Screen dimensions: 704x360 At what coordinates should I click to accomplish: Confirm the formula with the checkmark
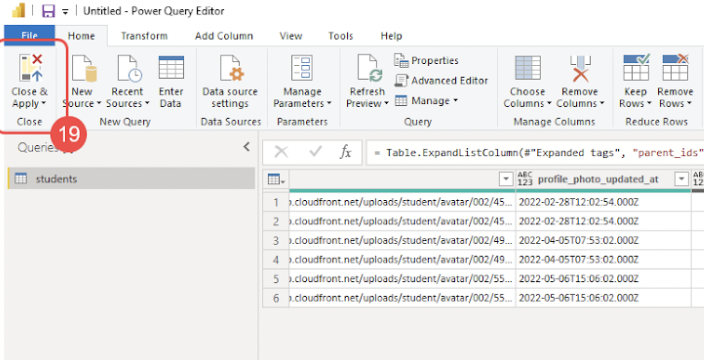click(316, 152)
